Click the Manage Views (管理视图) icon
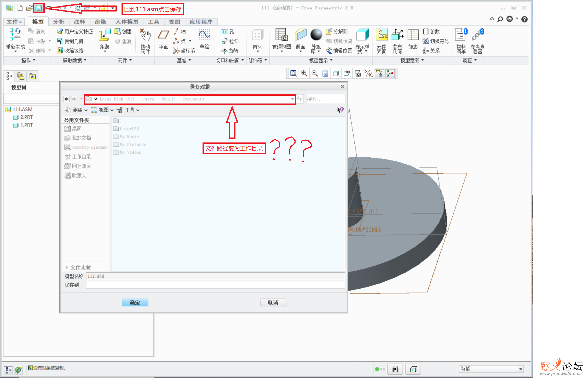 (x=281, y=35)
